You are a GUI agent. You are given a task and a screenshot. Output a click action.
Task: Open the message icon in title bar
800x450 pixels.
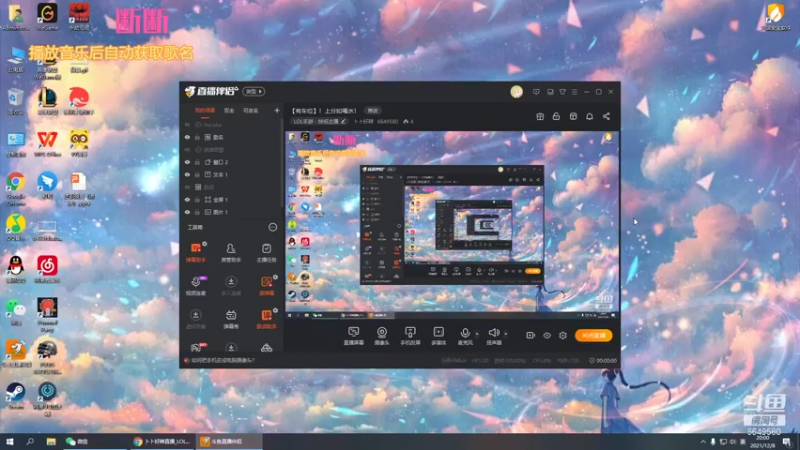tap(536, 92)
